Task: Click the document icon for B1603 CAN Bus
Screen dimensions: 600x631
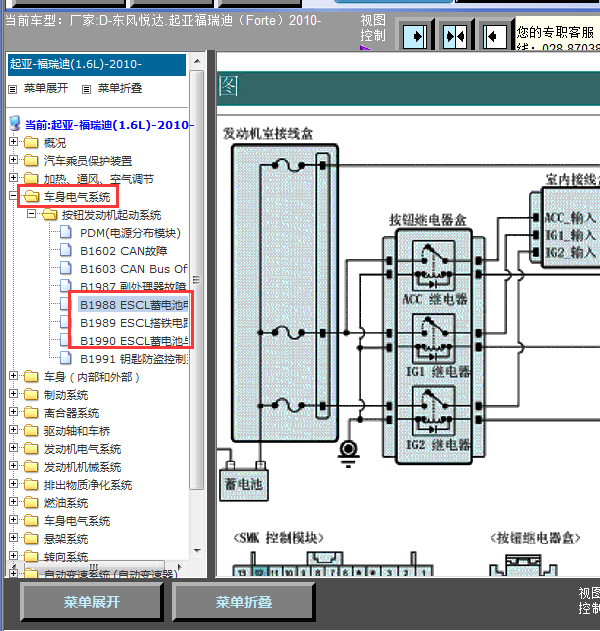Action: pyautogui.click(x=66, y=268)
